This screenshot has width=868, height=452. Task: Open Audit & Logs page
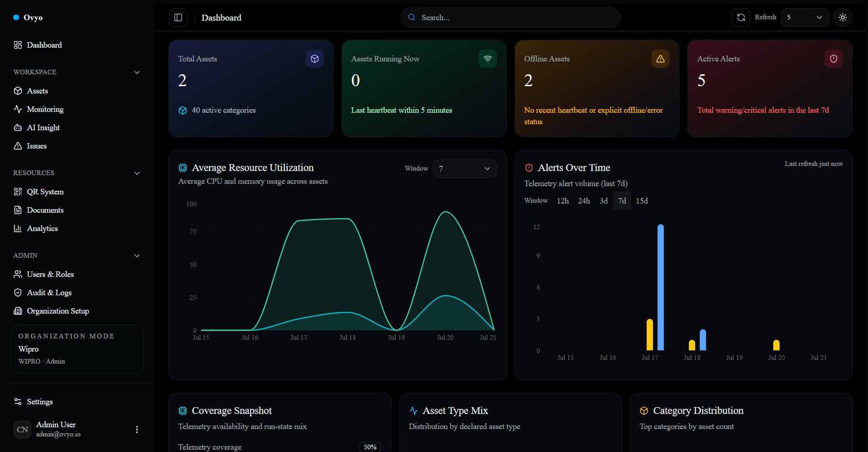[x=76, y=292]
